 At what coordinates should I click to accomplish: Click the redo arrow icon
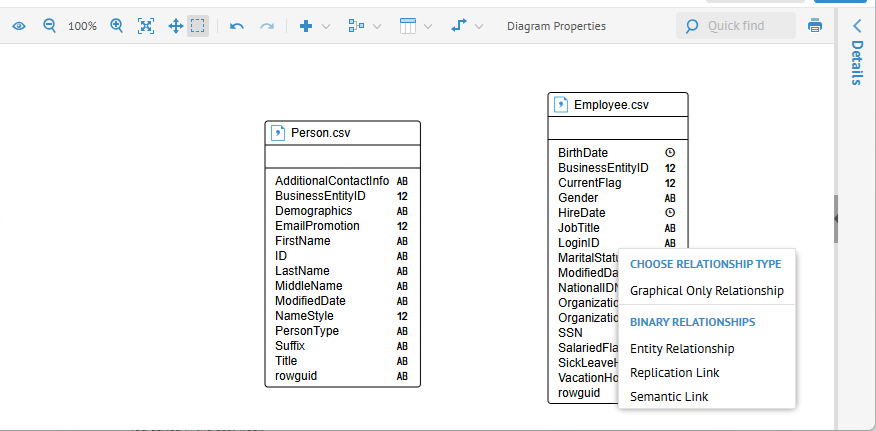(x=266, y=26)
